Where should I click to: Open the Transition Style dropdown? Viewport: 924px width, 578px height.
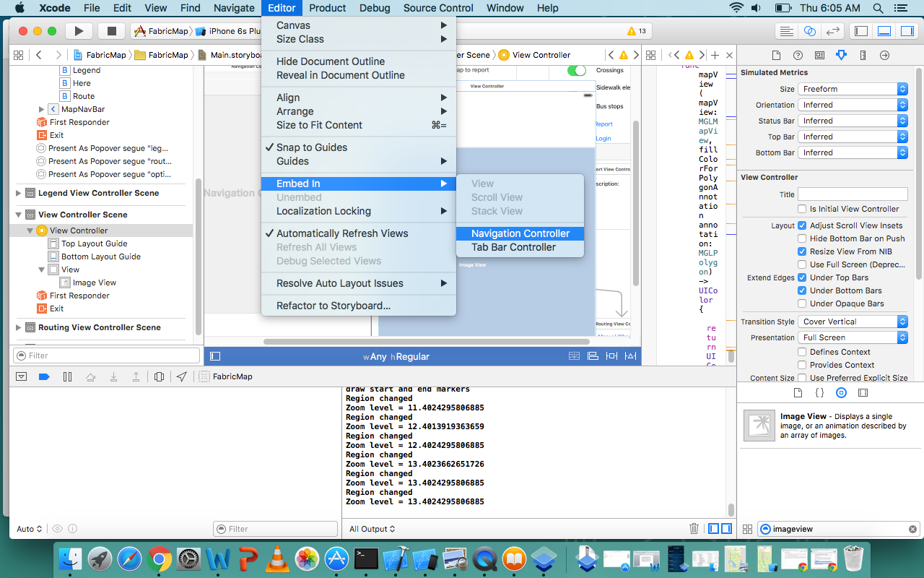click(x=853, y=322)
